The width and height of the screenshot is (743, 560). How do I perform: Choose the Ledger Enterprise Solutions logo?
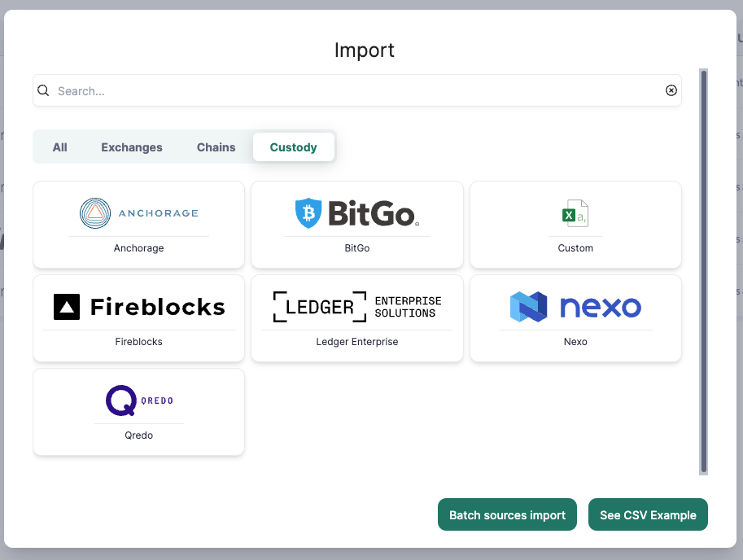click(x=357, y=307)
